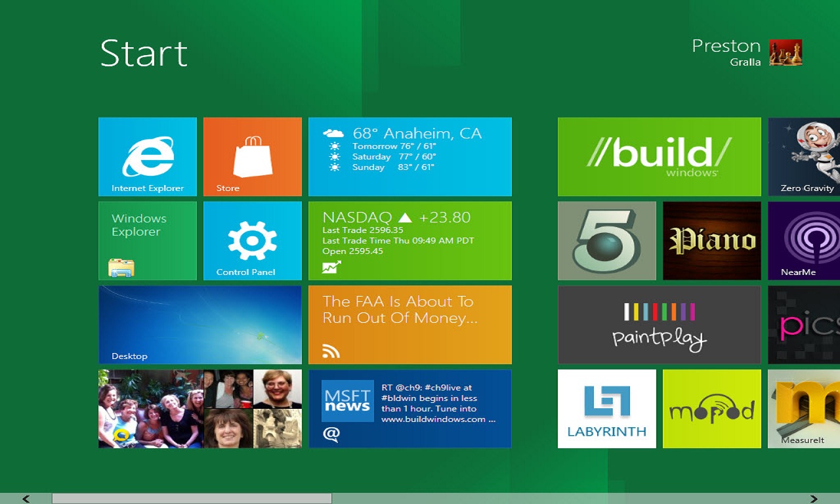Open the people photos tile
Viewport: 840px width, 504px height.
pos(200,409)
